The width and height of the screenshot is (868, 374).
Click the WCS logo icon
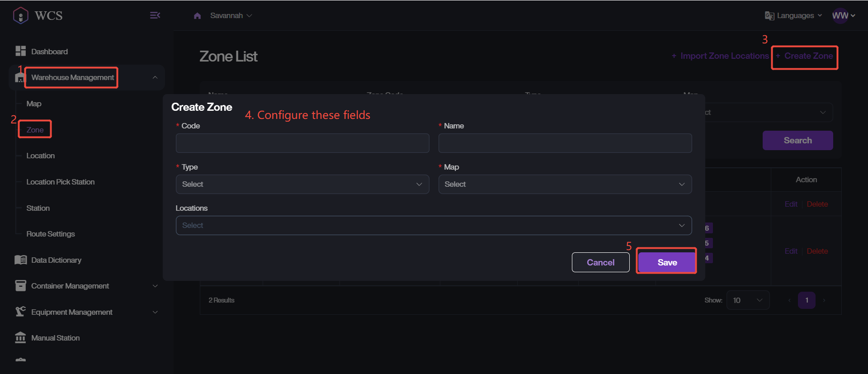(x=21, y=15)
